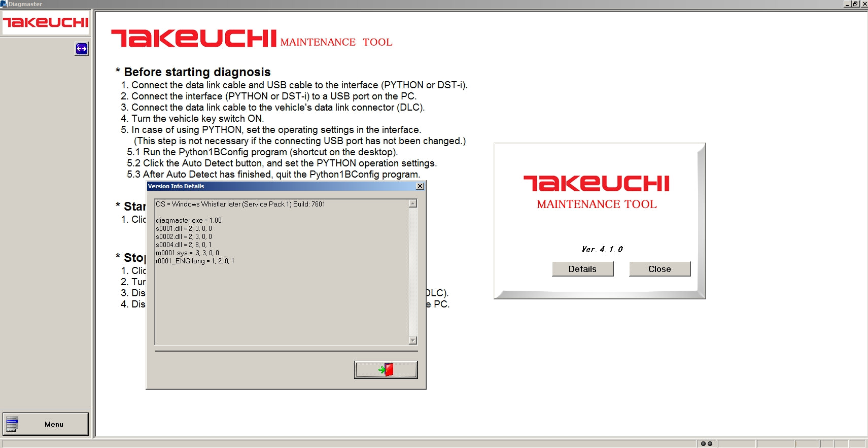Click the Takeuchi logo in the version panel
The image size is (868, 448).
coord(597,184)
